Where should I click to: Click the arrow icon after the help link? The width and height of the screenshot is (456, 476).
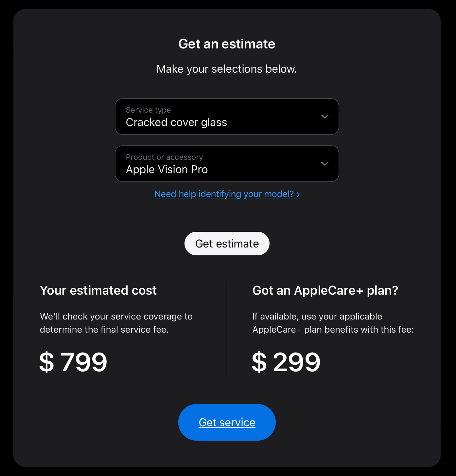click(x=298, y=195)
